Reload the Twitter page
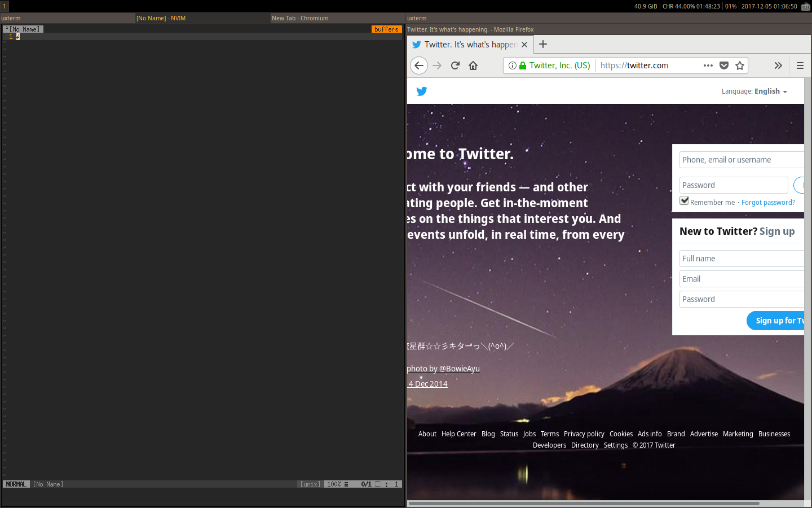 [x=455, y=65]
